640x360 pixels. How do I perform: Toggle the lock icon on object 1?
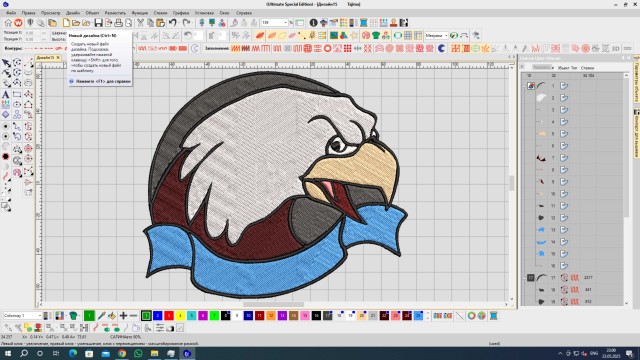564,86
